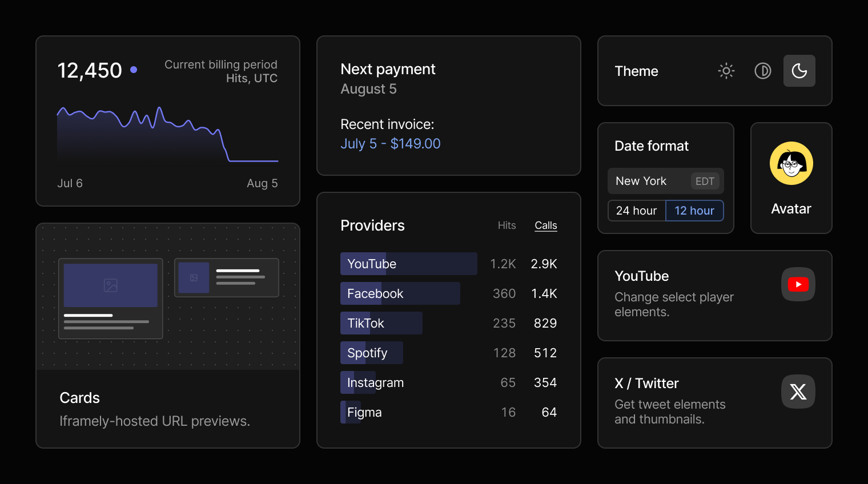Click the 12,450 hits total
Screen dimensions: 868x484
click(x=90, y=71)
